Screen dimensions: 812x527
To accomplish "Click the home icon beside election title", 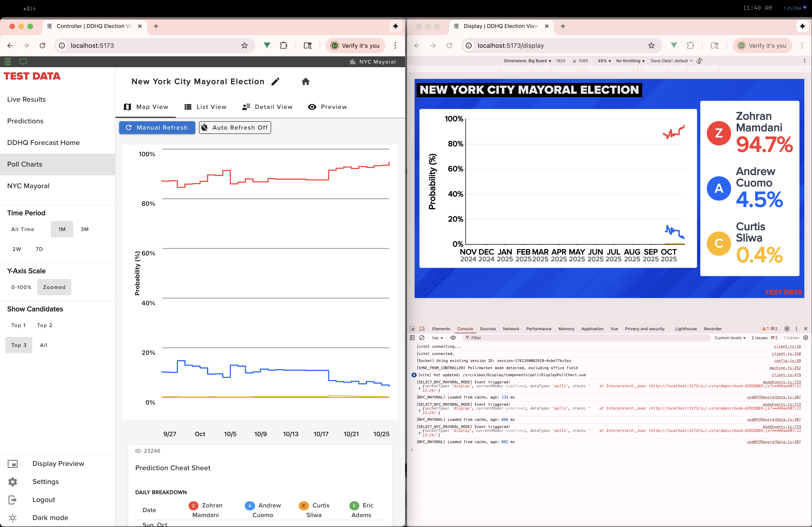I will point(305,81).
